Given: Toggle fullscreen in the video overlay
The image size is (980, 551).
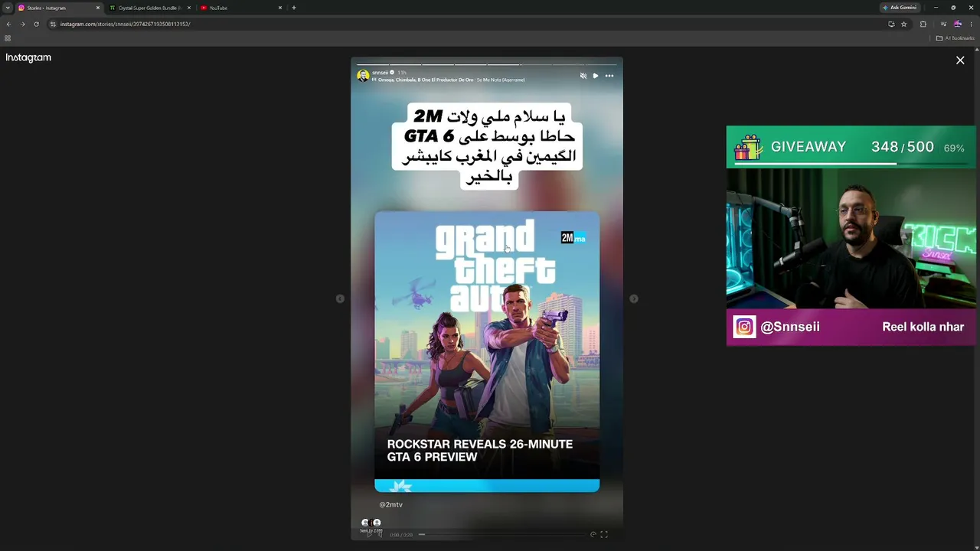Looking at the screenshot, I should pyautogui.click(x=604, y=534).
